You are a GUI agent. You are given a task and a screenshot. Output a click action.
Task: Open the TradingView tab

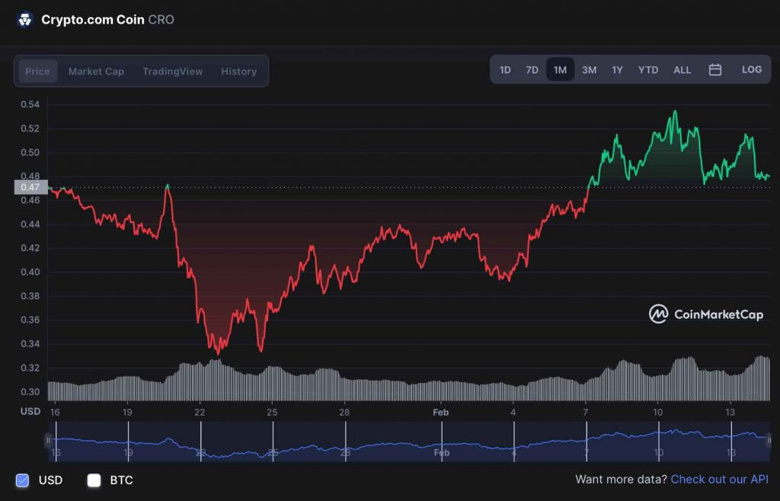coord(172,72)
